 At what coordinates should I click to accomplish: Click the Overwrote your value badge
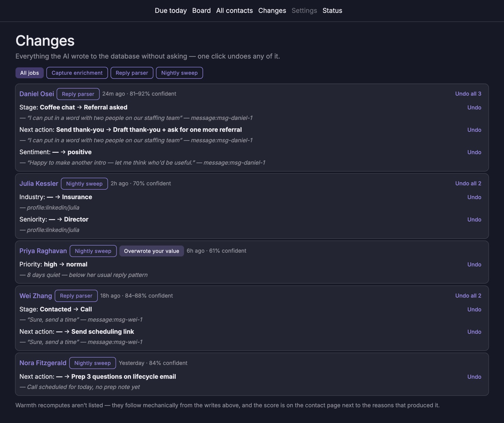pos(152,251)
